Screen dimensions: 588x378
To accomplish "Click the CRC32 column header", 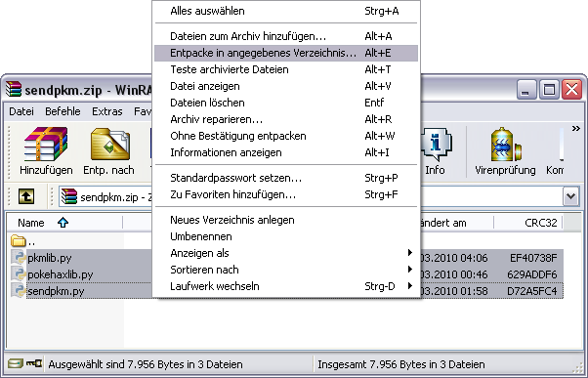I will pyautogui.click(x=528, y=223).
